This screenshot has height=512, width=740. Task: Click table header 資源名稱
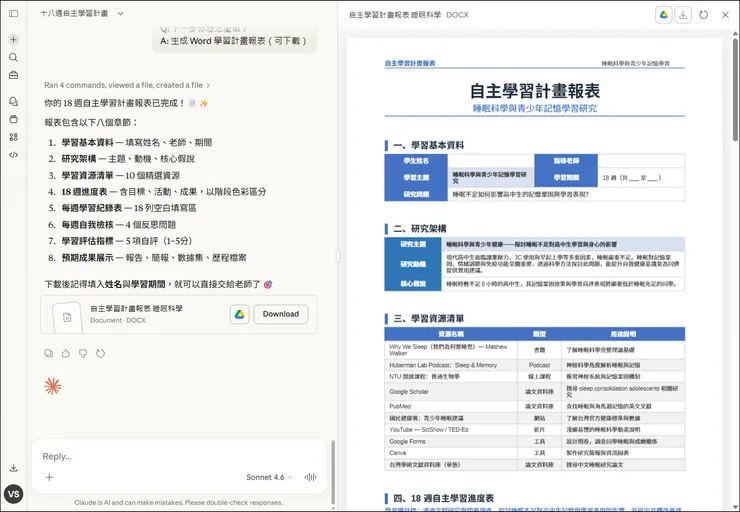click(x=451, y=334)
